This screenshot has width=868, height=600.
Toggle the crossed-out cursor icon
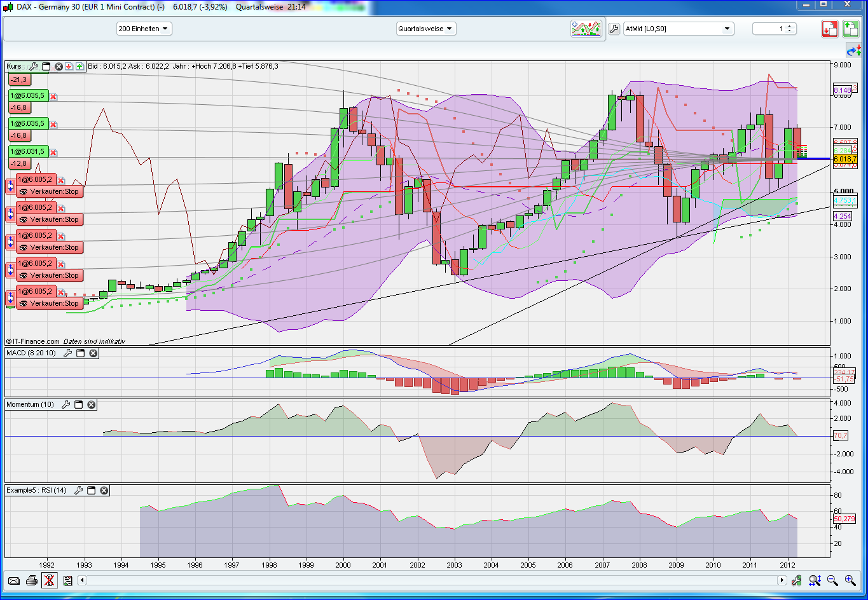pos(50,580)
